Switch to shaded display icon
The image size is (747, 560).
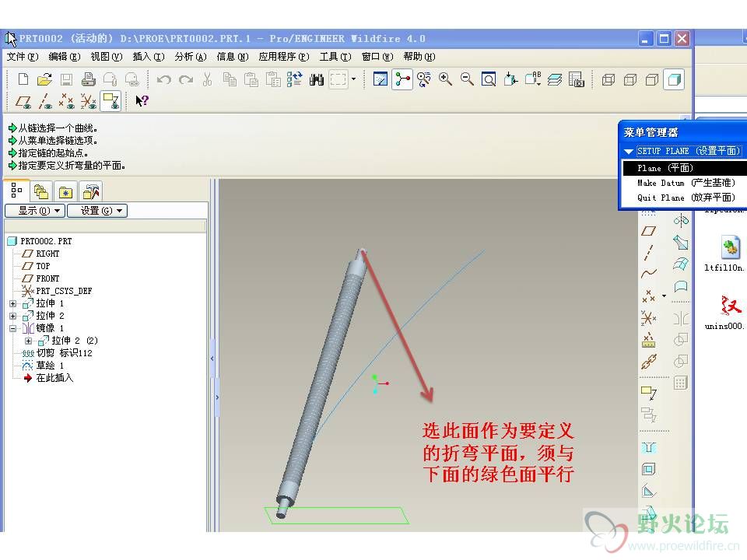click(674, 79)
